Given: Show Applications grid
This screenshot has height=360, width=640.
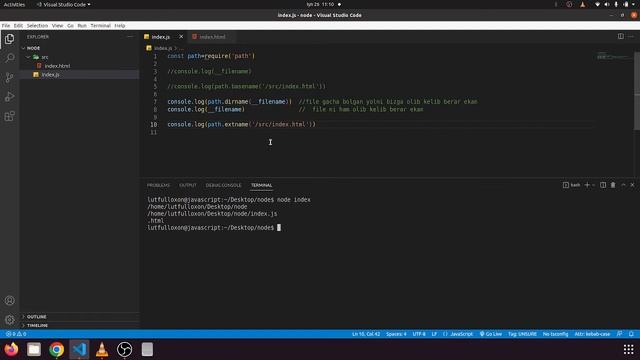Looking at the screenshot, I should click(629, 349).
